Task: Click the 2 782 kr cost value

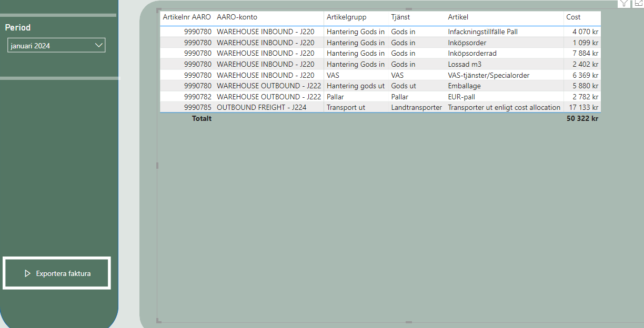Action: click(585, 97)
